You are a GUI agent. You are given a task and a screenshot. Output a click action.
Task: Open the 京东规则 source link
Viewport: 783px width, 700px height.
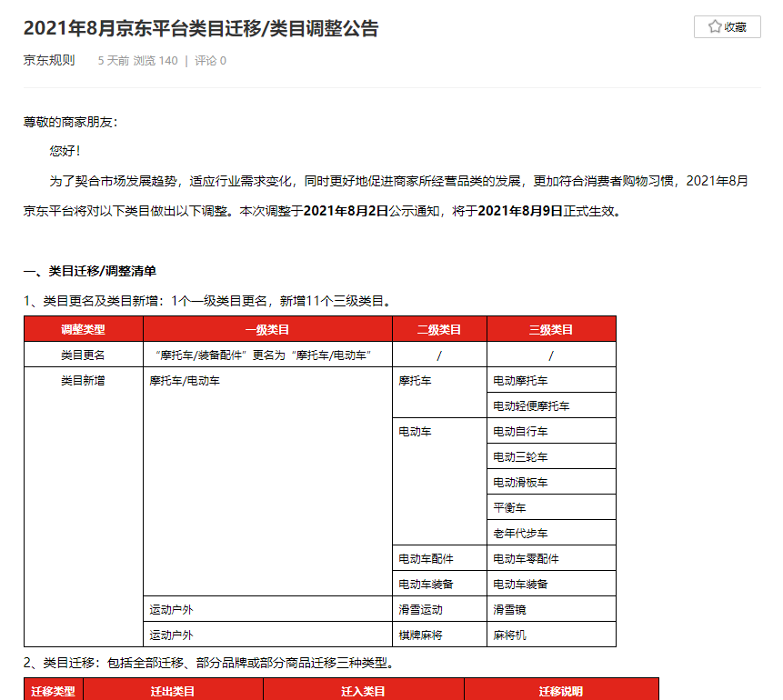49,60
